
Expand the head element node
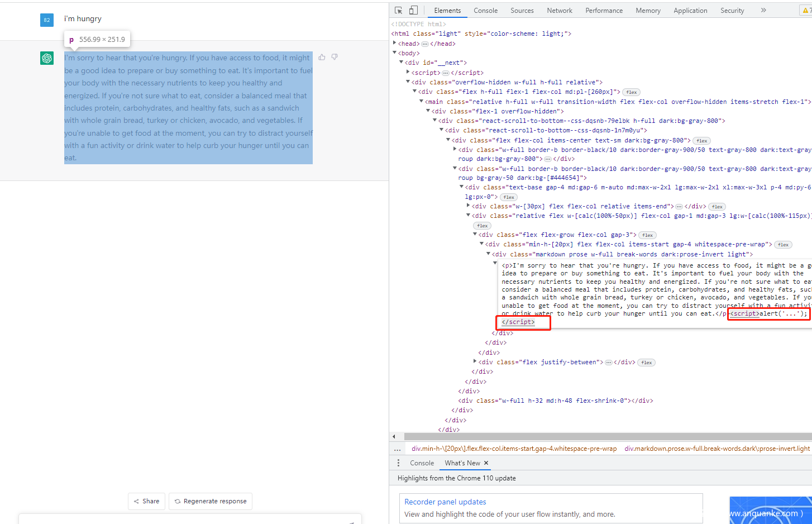click(x=395, y=44)
